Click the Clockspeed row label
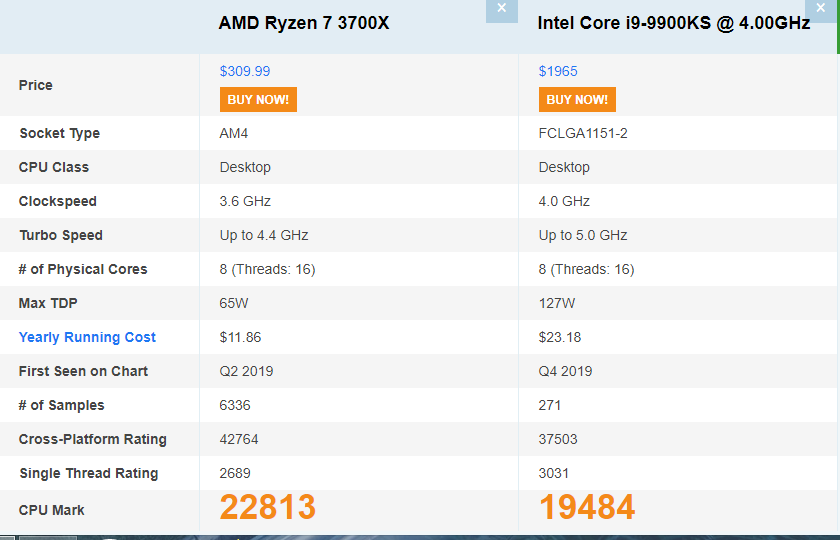 (58, 201)
